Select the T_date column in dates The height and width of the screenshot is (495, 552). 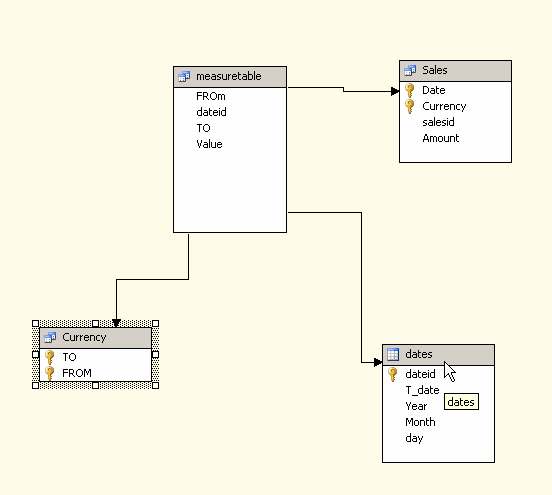tap(438, 390)
